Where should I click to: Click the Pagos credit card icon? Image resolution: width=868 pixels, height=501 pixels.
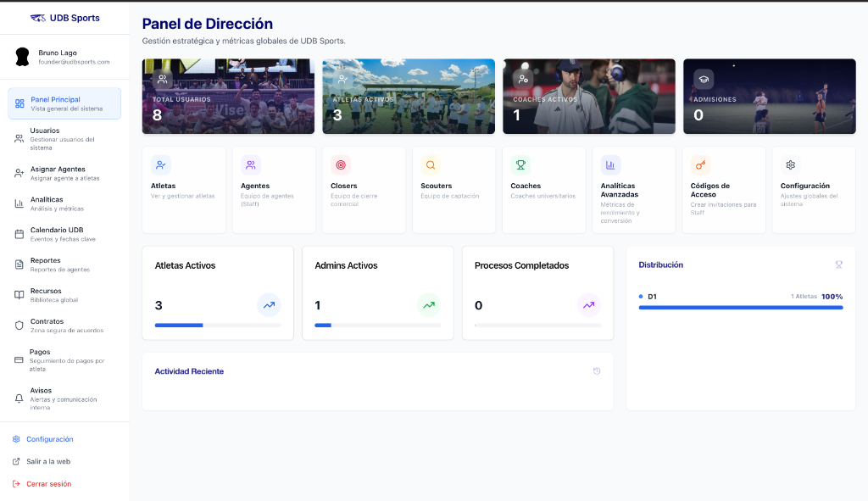tap(19, 359)
